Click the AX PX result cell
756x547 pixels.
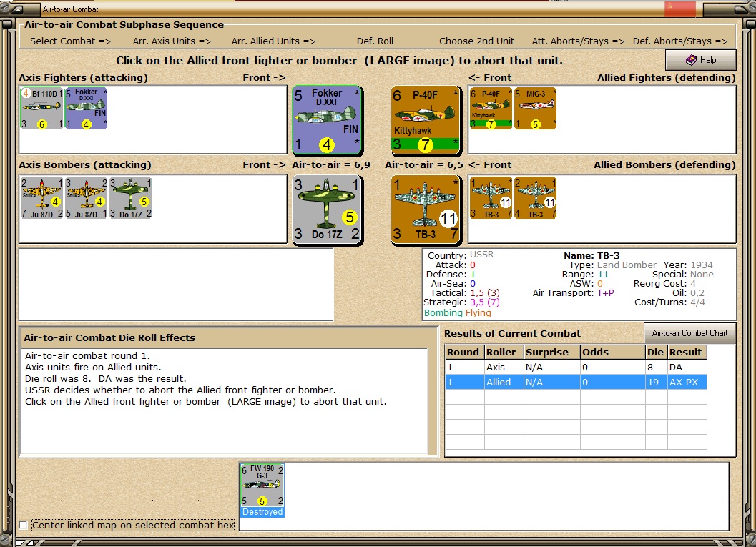(x=687, y=382)
